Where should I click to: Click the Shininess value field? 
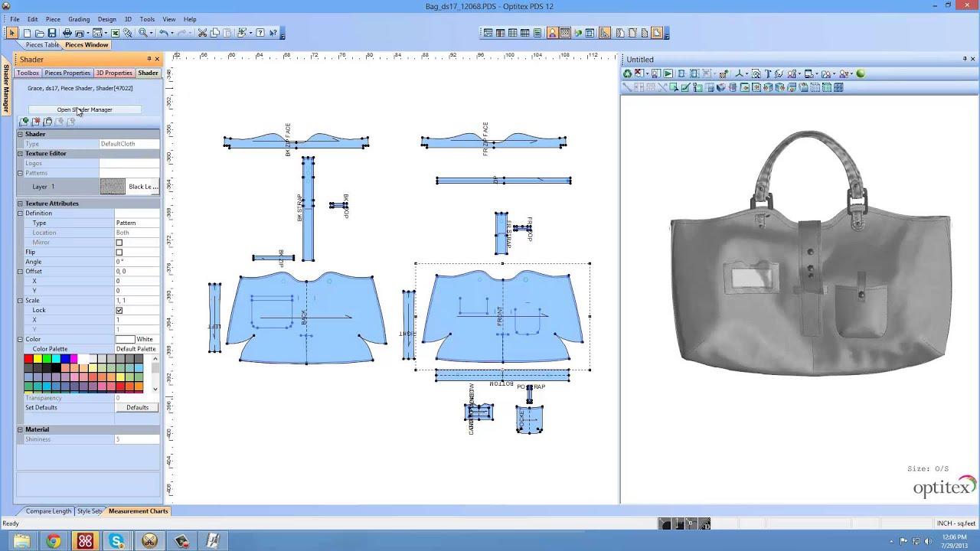pyautogui.click(x=137, y=439)
